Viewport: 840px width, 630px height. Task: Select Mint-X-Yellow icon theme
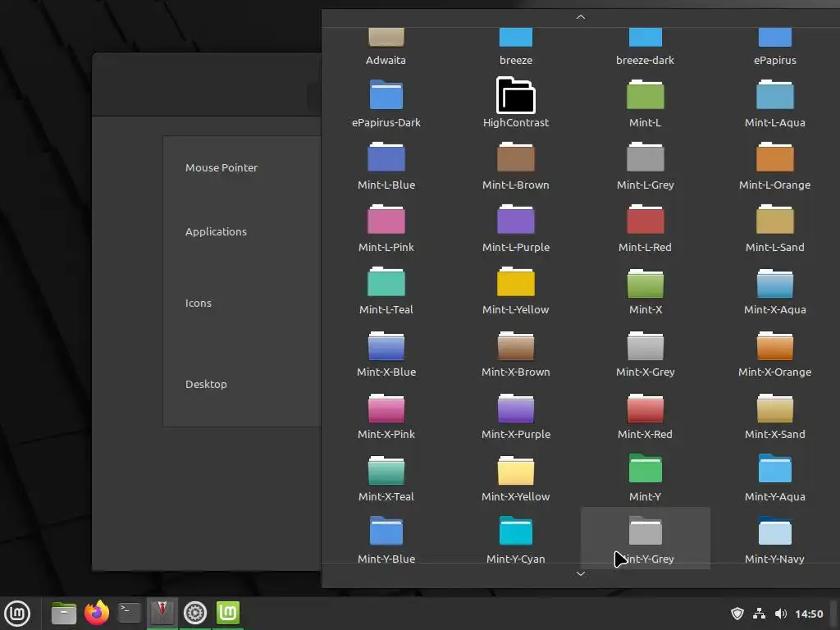tap(515, 477)
